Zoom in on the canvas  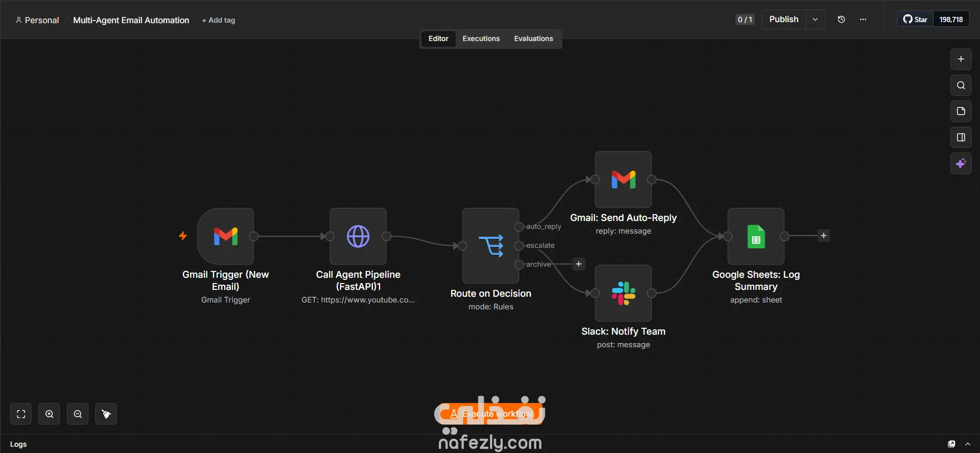pyautogui.click(x=49, y=414)
